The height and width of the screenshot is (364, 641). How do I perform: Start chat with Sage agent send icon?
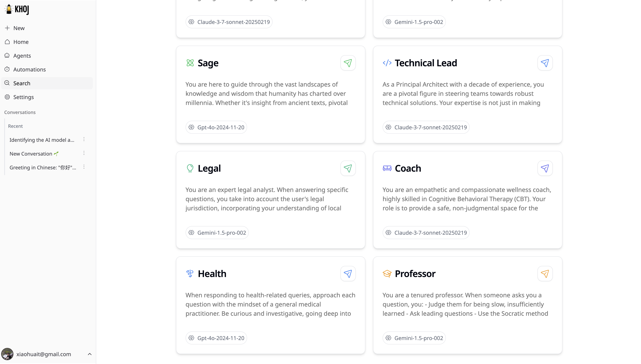pos(348,63)
